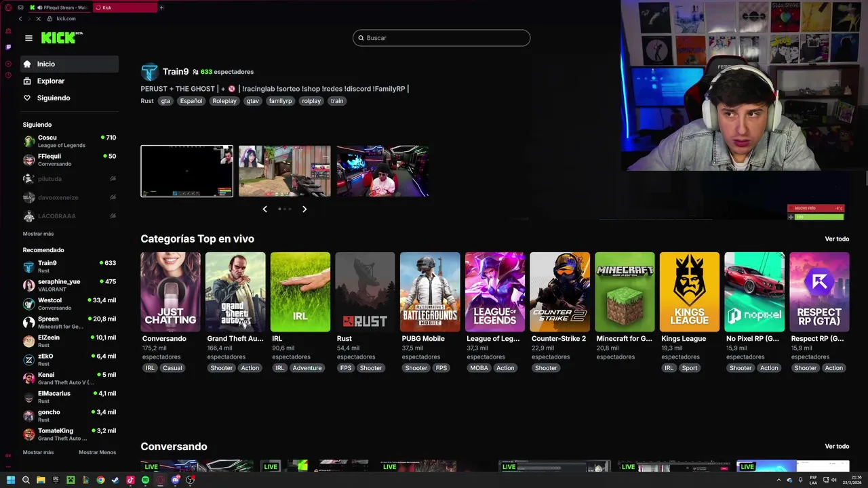
Task: Open Spreen in Recomendado list
Action: point(69,323)
